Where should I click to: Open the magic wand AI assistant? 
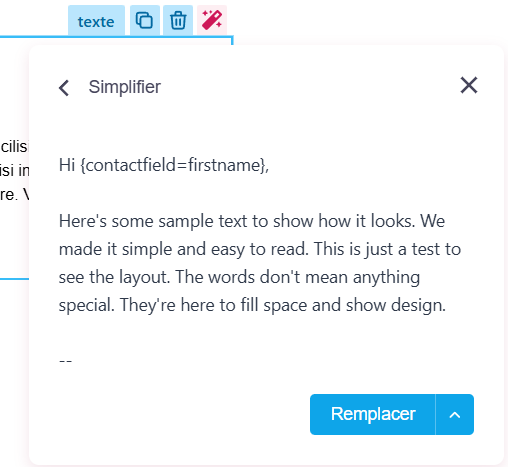pos(212,20)
